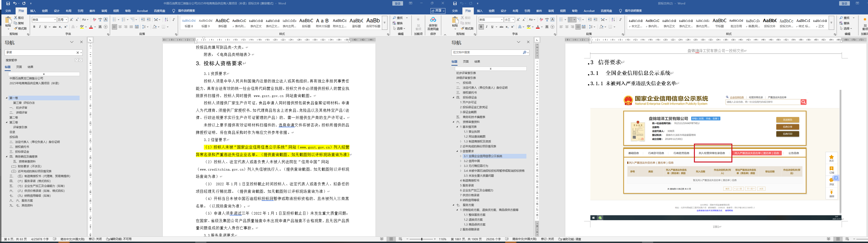Switch to 审阅 tab in 招标文件 window

tap(104, 11)
